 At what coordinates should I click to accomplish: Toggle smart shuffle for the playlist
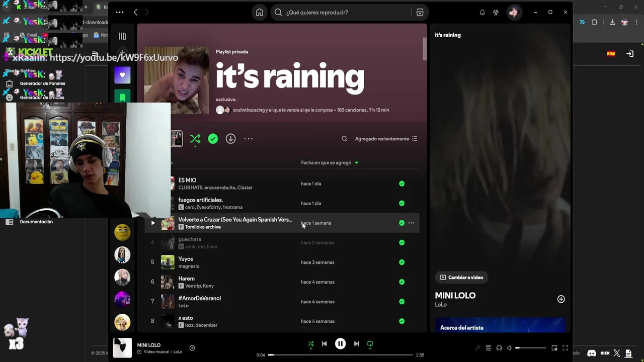click(x=195, y=139)
